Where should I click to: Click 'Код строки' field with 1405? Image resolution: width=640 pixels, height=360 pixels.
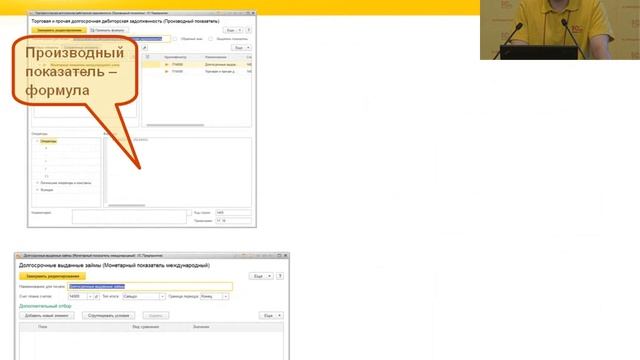pos(233,213)
